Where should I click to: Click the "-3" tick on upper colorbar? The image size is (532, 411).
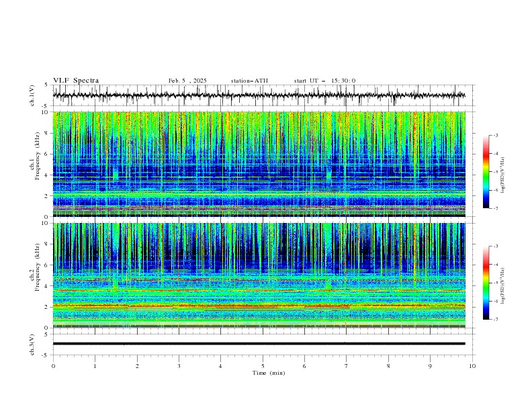pos(496,135)
